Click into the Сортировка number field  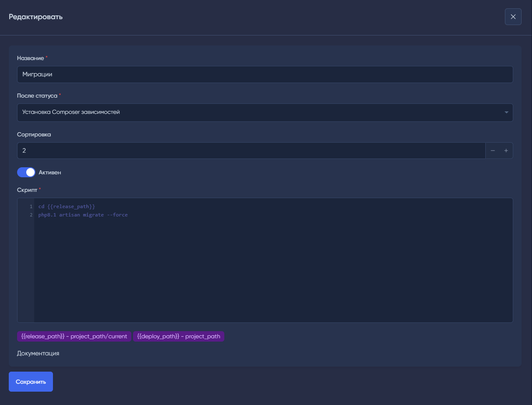click(x=250, y=151)
